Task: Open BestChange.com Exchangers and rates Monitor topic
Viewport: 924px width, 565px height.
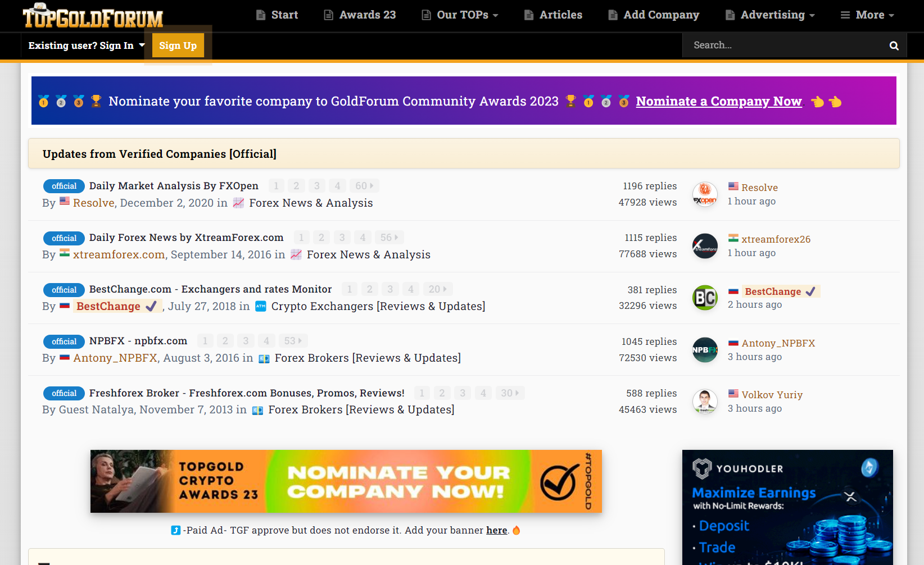Action: [210, 289]
